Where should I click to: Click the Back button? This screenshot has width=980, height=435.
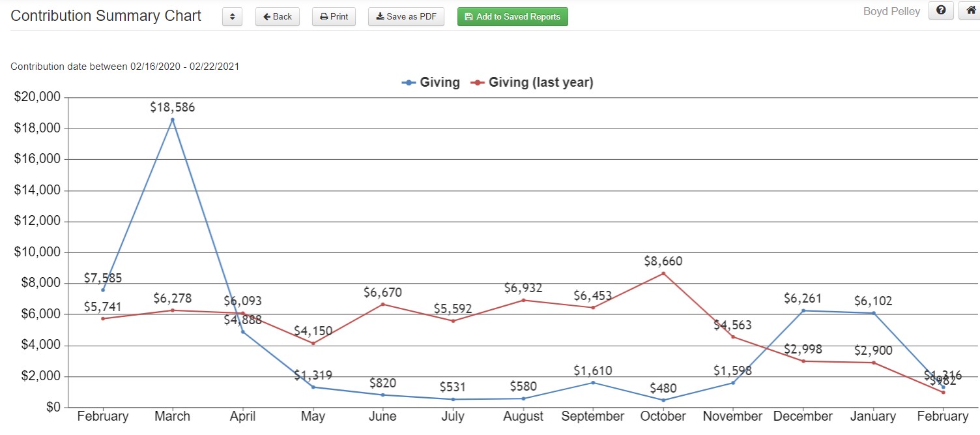277,17
